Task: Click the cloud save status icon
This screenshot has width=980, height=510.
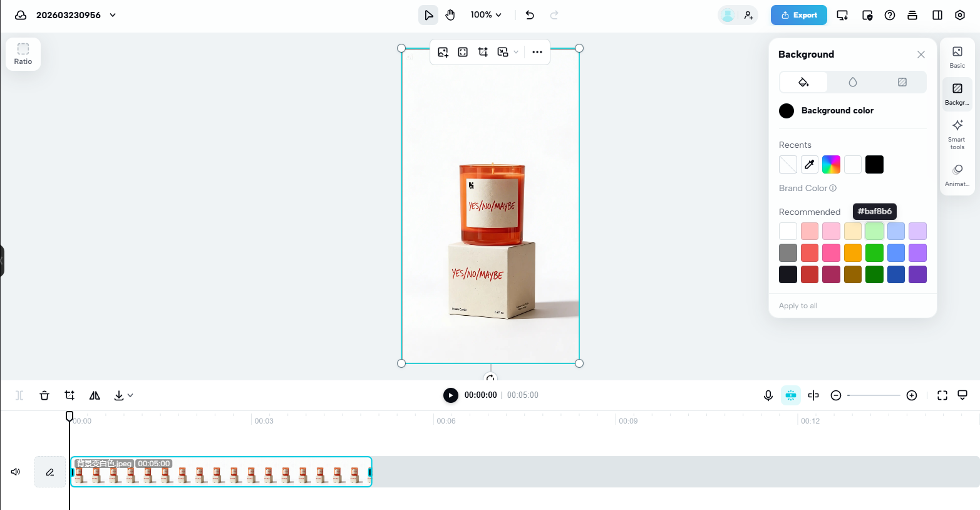Action: click(x=21, y=15)
